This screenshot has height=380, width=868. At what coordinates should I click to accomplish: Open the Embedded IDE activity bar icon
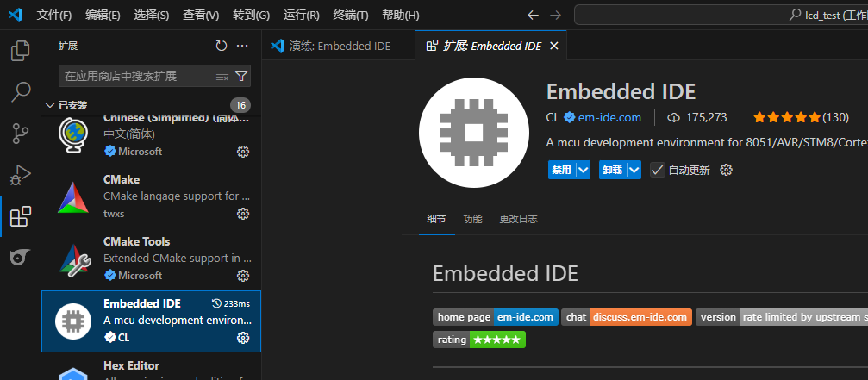tap(21, 257)
